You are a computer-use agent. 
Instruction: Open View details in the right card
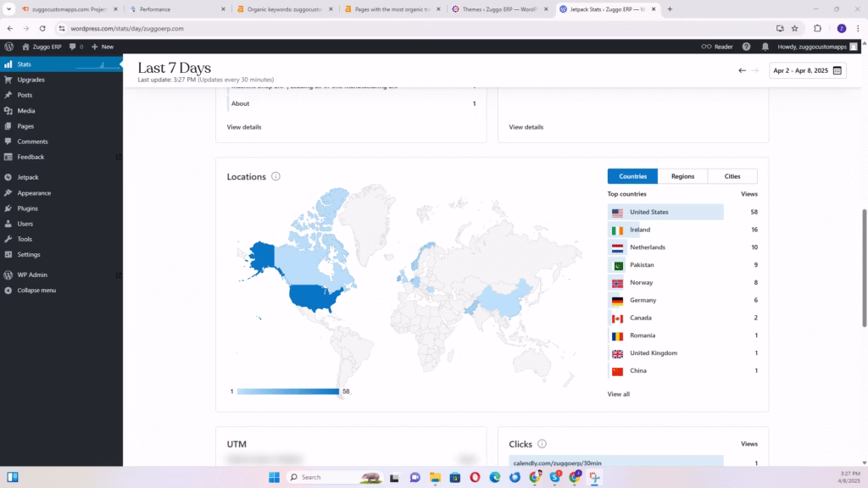coord(526,127)
